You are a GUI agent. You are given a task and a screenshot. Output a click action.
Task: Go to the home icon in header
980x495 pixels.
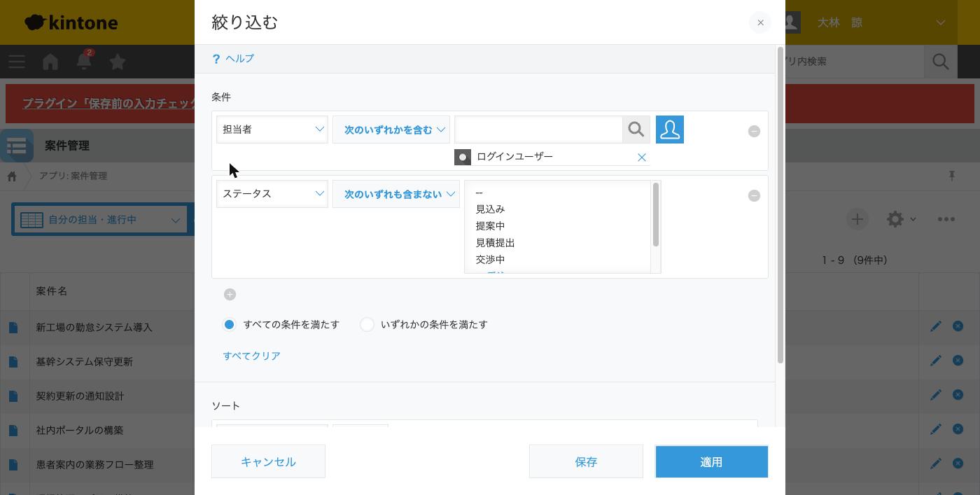pos(50,62)
